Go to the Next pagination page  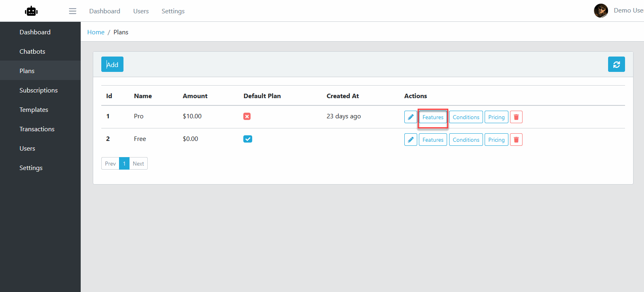tap(138, 164)
